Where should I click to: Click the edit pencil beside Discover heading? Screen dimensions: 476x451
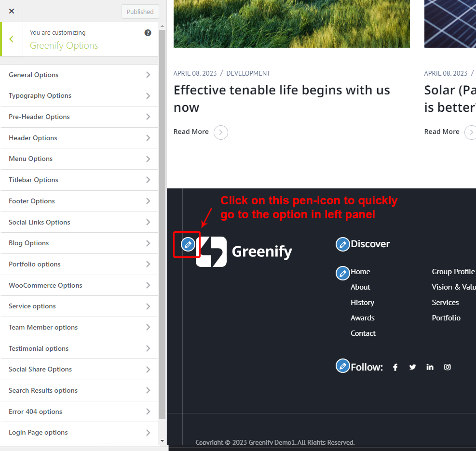[x=342, y=244]
